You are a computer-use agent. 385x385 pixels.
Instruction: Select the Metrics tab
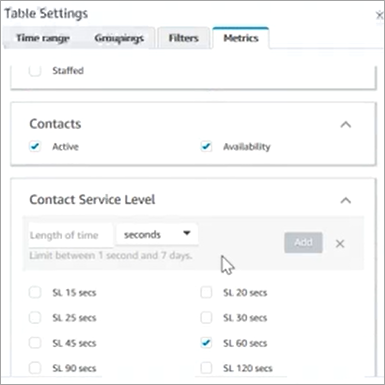241,38
